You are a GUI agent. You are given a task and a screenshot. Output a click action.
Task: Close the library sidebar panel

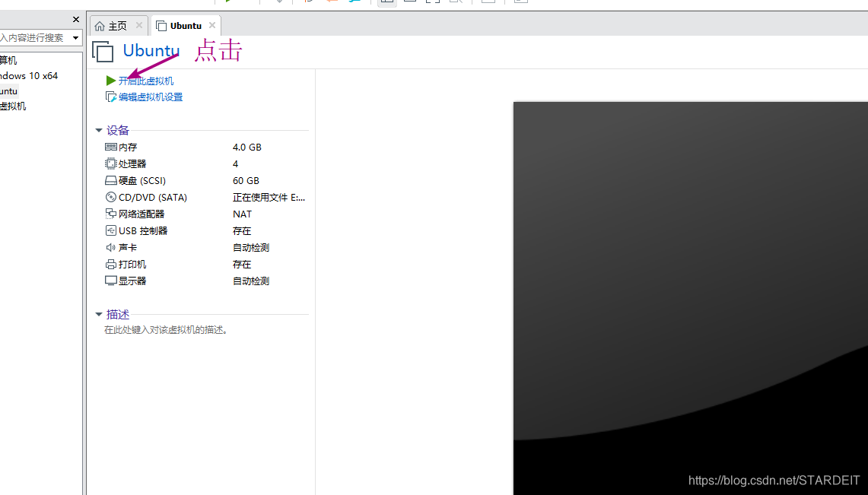point(76,19)
